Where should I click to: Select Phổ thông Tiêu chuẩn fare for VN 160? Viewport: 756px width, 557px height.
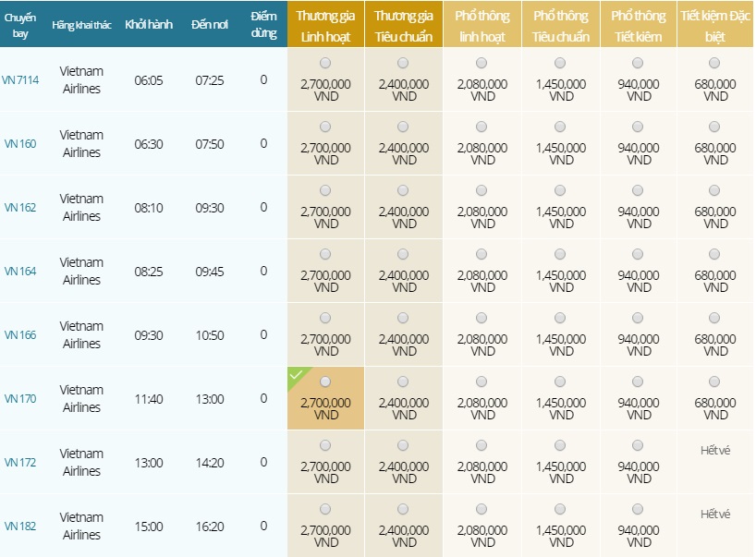click(560, 127)
